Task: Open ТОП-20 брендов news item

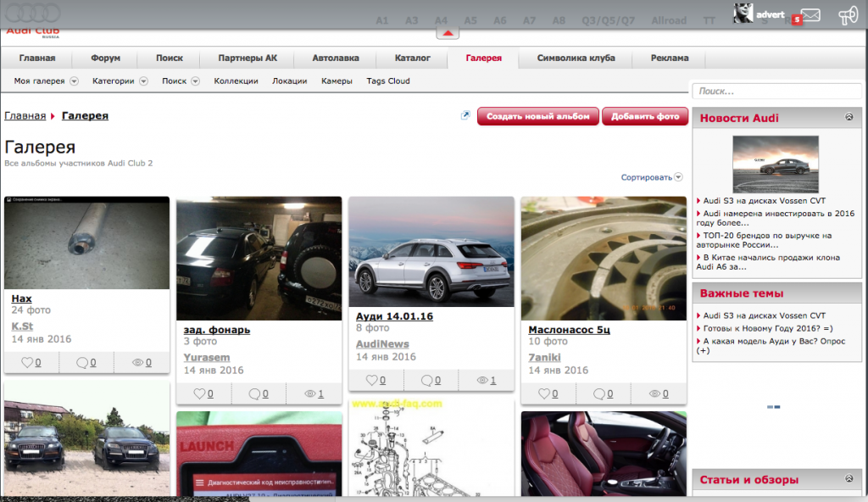Action: [764, 240]
